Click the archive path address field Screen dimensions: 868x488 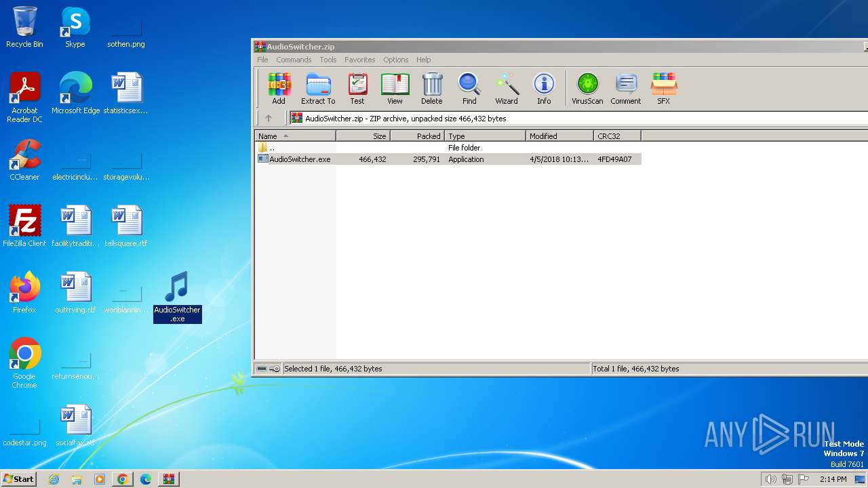pos(578,118)
